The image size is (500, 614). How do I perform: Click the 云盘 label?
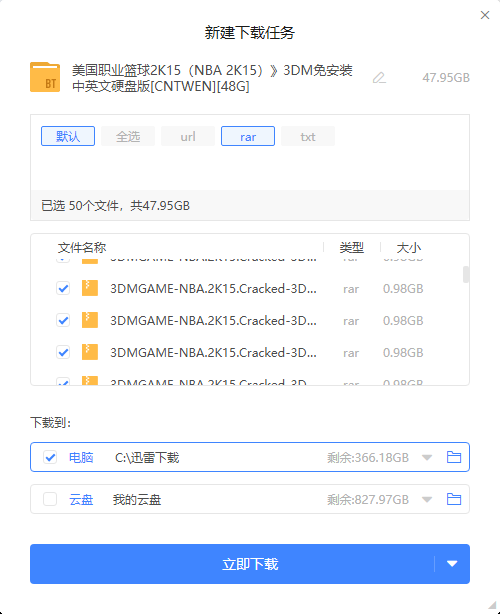pos(81,500)
